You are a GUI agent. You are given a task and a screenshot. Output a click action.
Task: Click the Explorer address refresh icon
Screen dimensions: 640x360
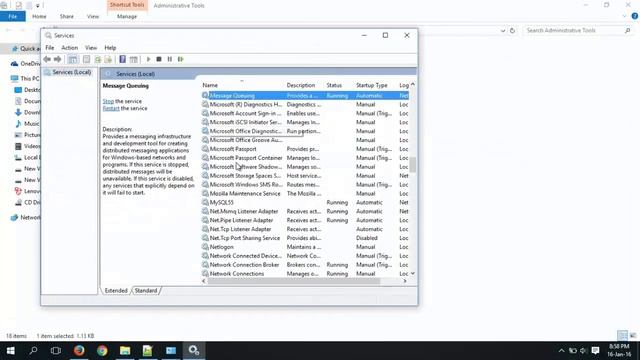pyautogui.click(x=513, y=31)
